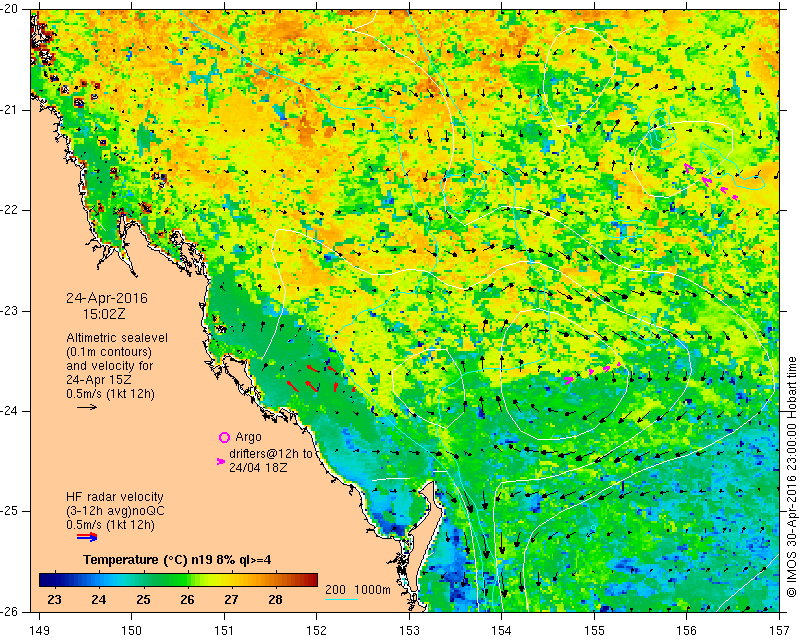
Task: Click the red-blue HF radar scale arrow
Action: [87, 537]
